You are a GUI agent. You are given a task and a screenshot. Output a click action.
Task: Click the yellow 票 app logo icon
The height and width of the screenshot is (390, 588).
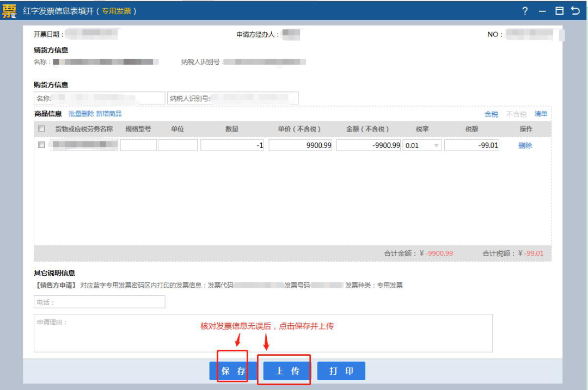[x=9, y=11]
